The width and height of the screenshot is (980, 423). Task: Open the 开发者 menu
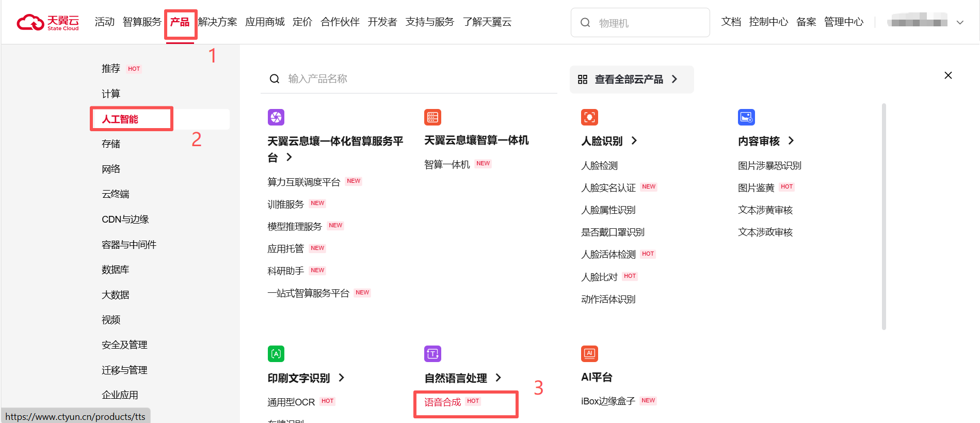(382, 22)
